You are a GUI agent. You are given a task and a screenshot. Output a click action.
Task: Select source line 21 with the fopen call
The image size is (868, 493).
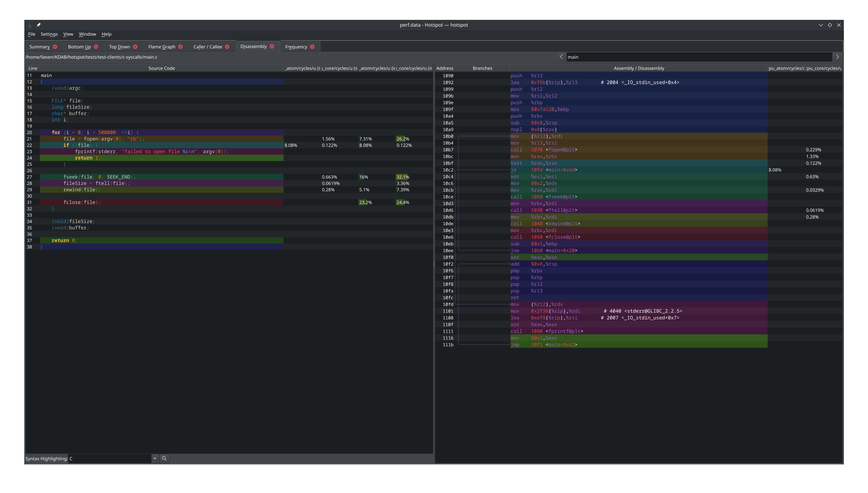click(102, 139)
